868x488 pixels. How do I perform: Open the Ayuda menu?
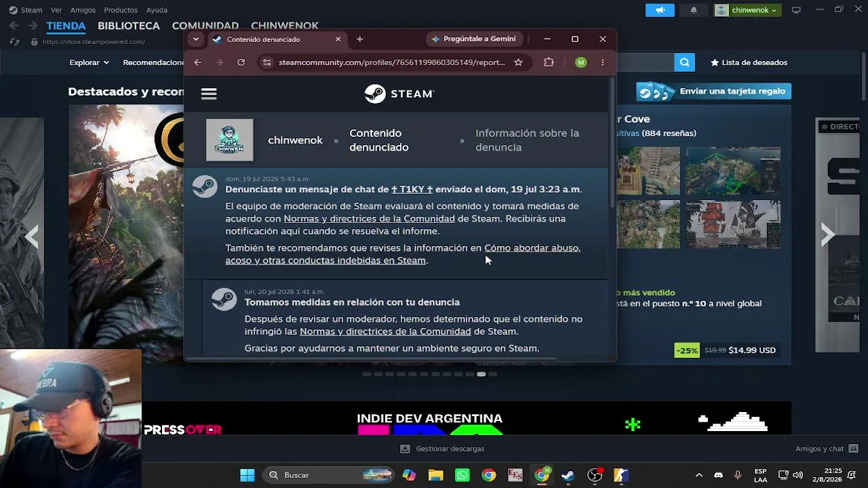click(157, 10)
